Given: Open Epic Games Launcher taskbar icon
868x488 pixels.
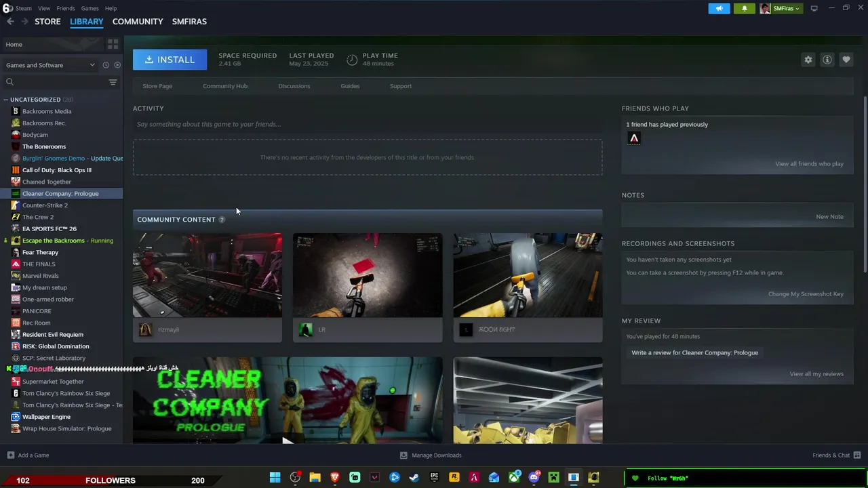Looking at the screenshot, I should (434, 477).
